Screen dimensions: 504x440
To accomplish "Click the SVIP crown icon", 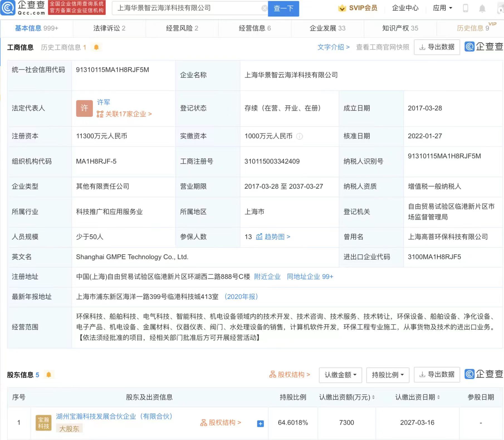I will tap(342, 8).
